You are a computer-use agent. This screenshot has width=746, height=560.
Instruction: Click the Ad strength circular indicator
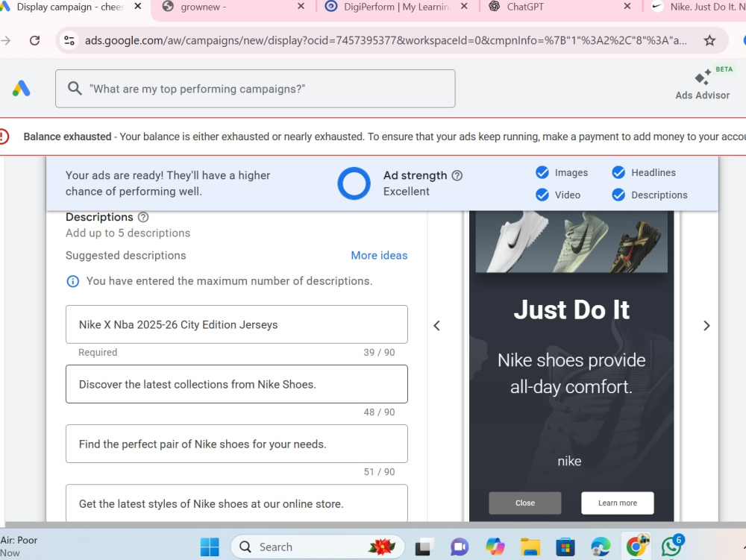(354, 183)
